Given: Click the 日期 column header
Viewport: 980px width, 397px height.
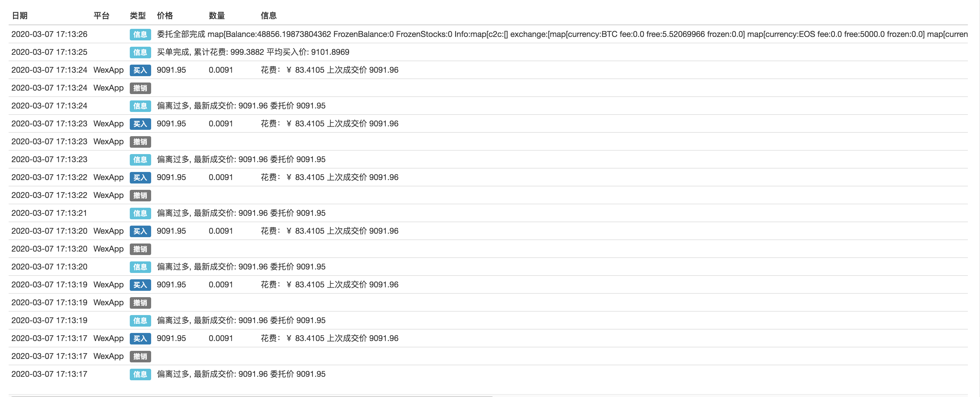Looking at the screenshot, I should point(20,16).
